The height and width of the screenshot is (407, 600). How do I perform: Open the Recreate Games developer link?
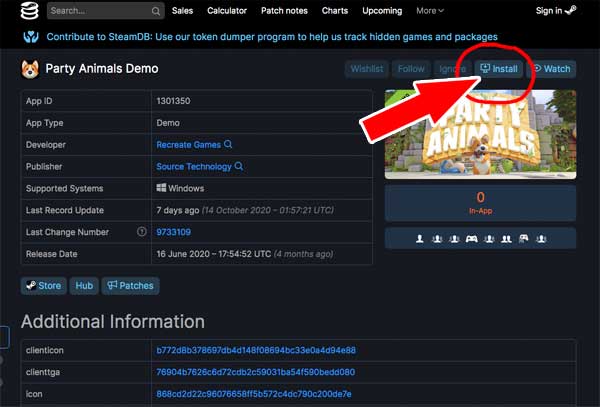coord(189,145)
